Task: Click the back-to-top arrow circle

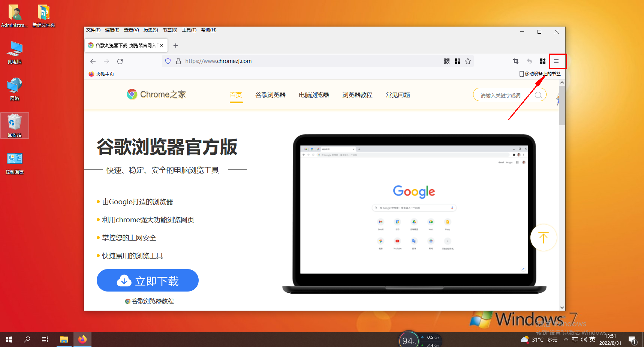Action: (x=544, y=238)
